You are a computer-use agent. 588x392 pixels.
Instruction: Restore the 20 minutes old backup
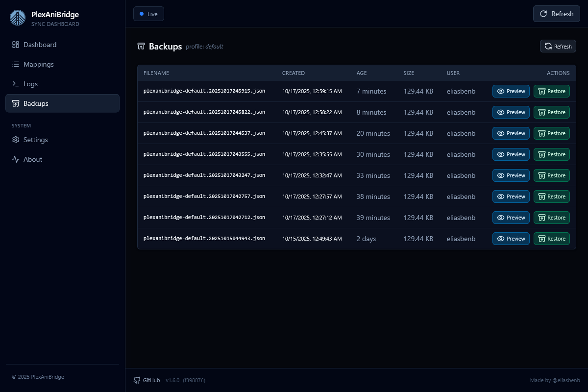pyautogui.click(x=551, y=133)
